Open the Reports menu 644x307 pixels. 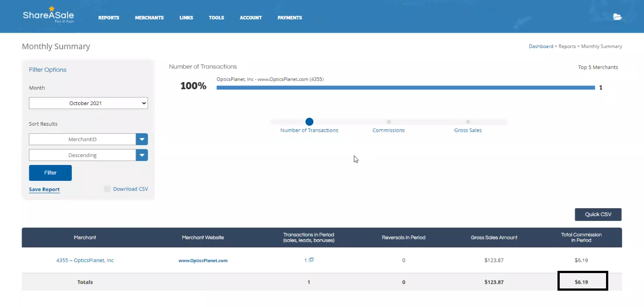click(x=109, y=18)
